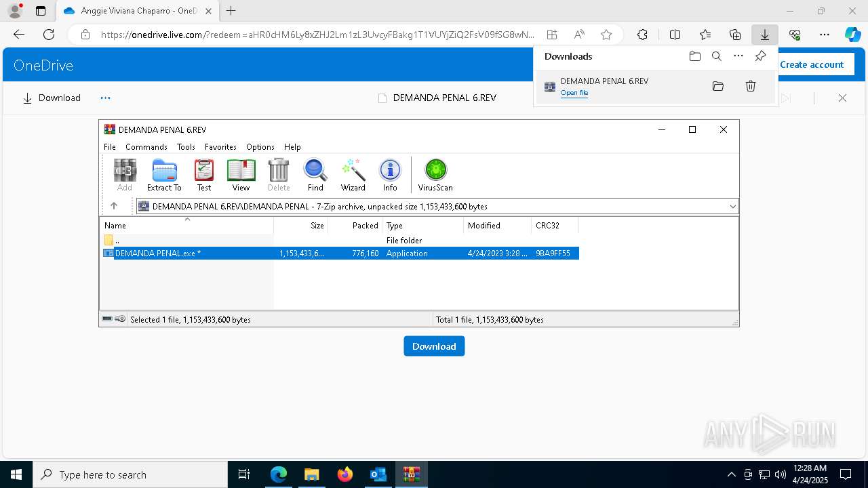
Task: Go back in browser
Action: [x=19, y=35]
